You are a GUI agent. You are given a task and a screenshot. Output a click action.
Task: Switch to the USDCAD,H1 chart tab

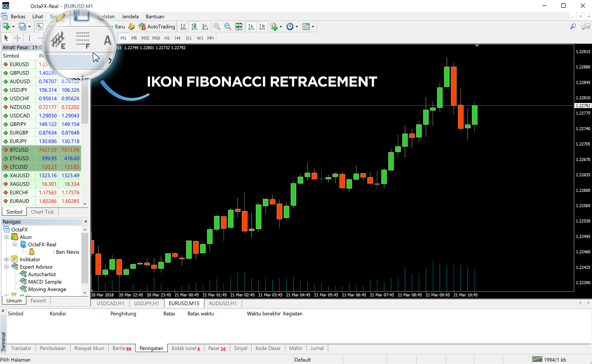tap(110, 303)
